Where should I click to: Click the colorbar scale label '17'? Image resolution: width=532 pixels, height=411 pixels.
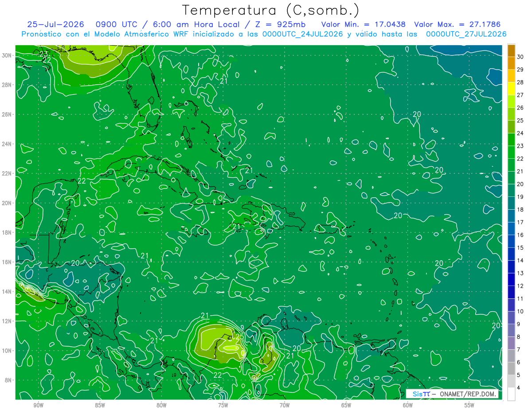(520, 222)
